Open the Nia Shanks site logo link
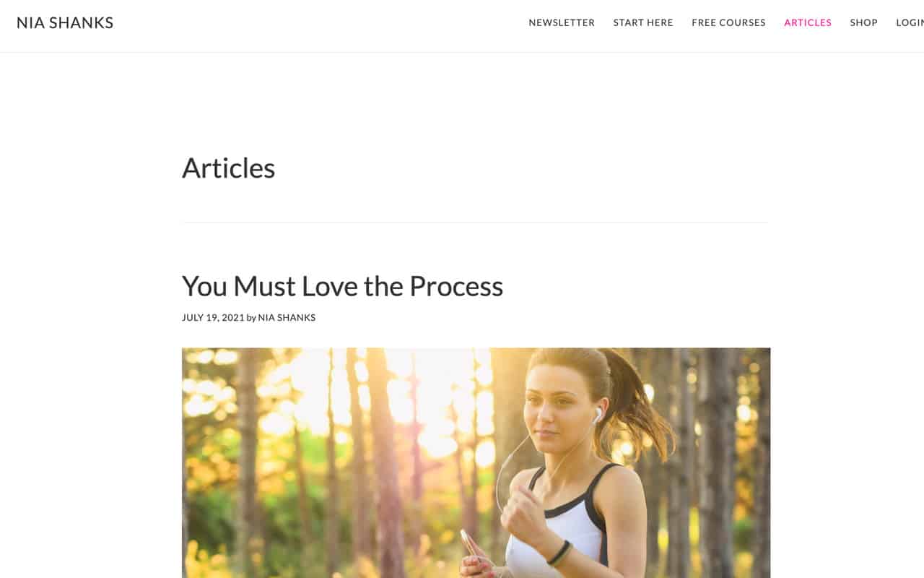 pyautogui.click(x=65, y=22)
